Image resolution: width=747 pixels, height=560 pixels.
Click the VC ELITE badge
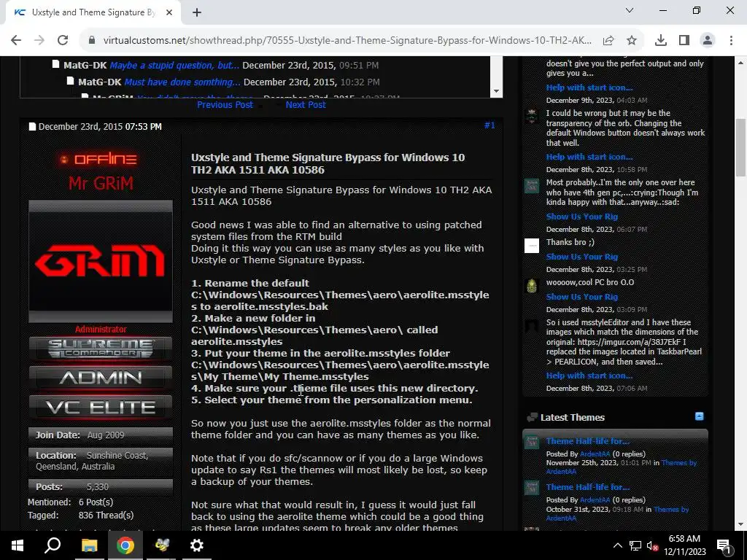click(101, 407)
